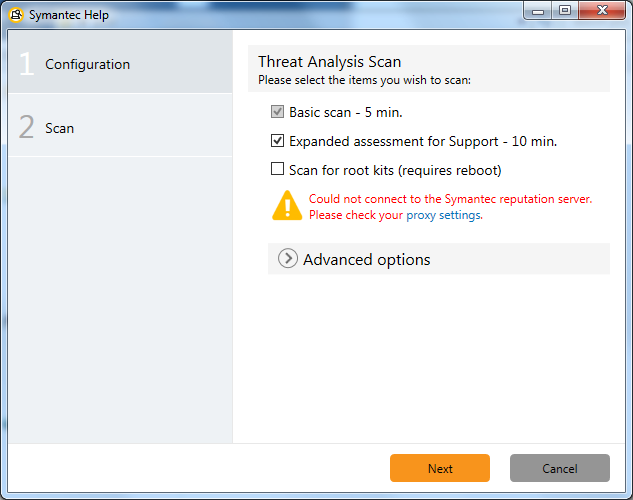Uncheck Expanded assessment for Support checkbox
633x500 pixels.
[277, 141]
